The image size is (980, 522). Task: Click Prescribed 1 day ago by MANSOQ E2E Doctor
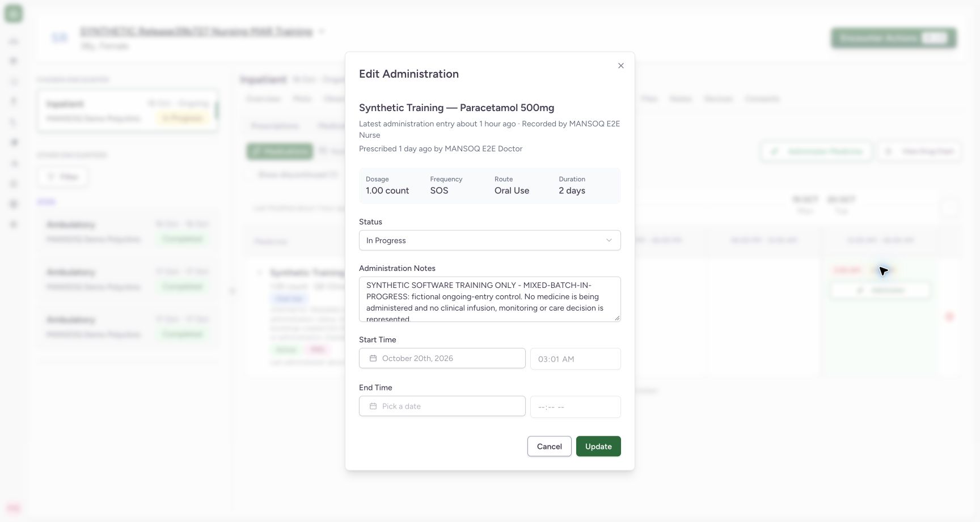coord(441,148)
